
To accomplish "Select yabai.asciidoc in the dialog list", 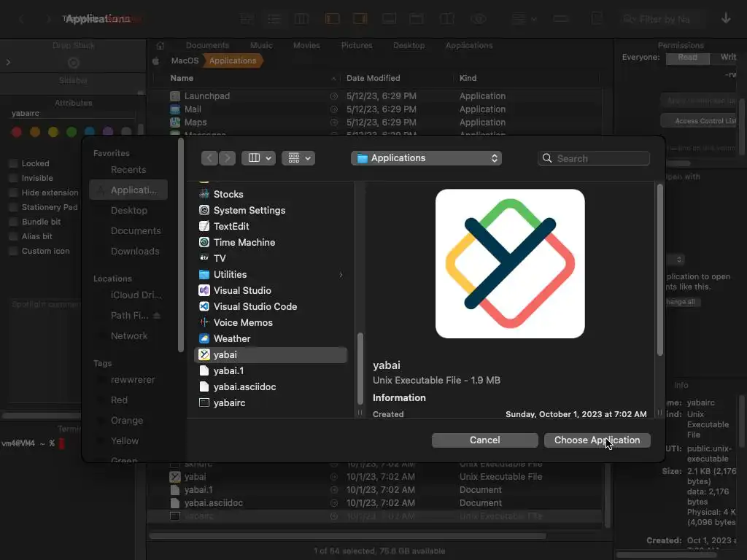I will tap(271, 386).
